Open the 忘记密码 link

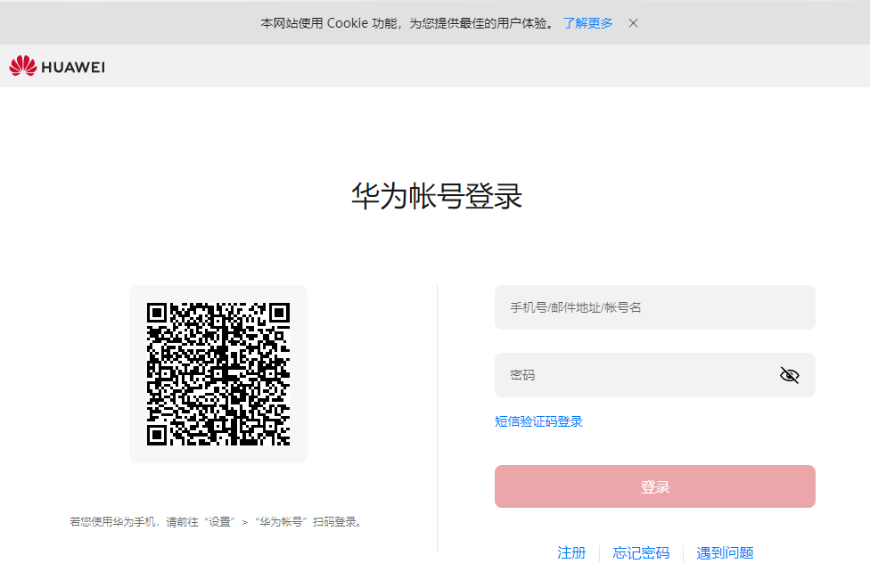[x=641, y=553]
